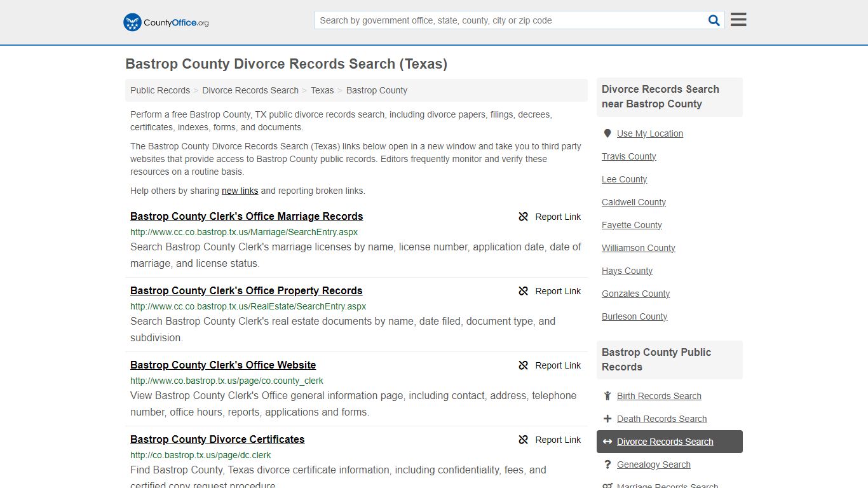Click the arrows icon beside Divorce Records Search

tap(607, 442)
